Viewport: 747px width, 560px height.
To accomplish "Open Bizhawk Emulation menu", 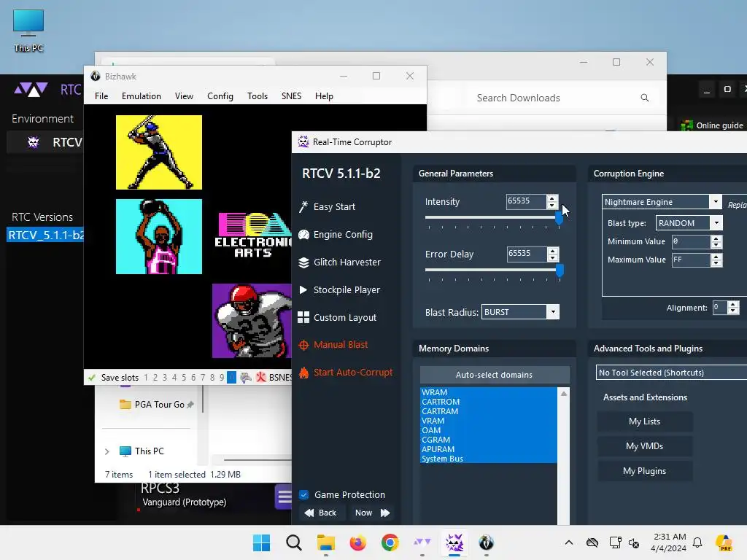I will (142, 96).
